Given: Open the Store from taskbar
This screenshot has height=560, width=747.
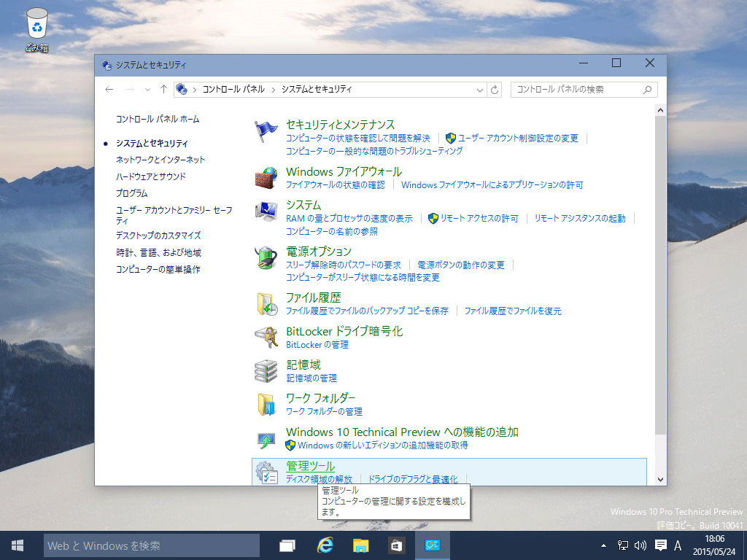Looking at the screenshot, I should [396, 545].
